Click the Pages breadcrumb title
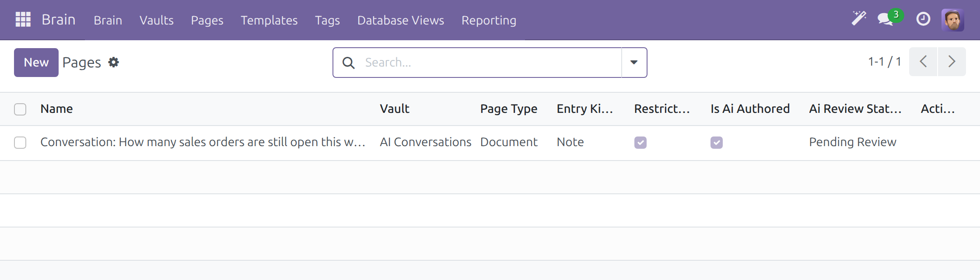The width and height of the screenshot is (980, 280). [x=82, y=63]
